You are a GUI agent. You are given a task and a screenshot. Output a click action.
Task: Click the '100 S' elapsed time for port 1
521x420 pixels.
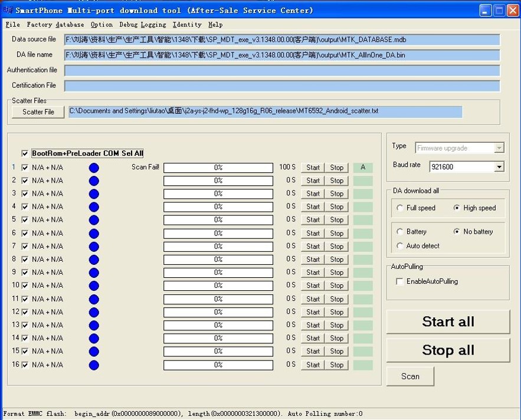coord(287,167)
